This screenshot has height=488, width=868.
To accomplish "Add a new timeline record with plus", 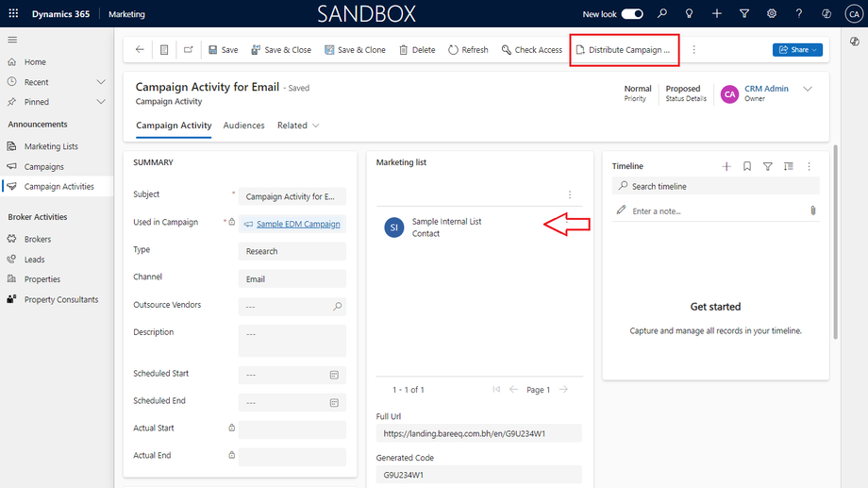I will 726,166.
